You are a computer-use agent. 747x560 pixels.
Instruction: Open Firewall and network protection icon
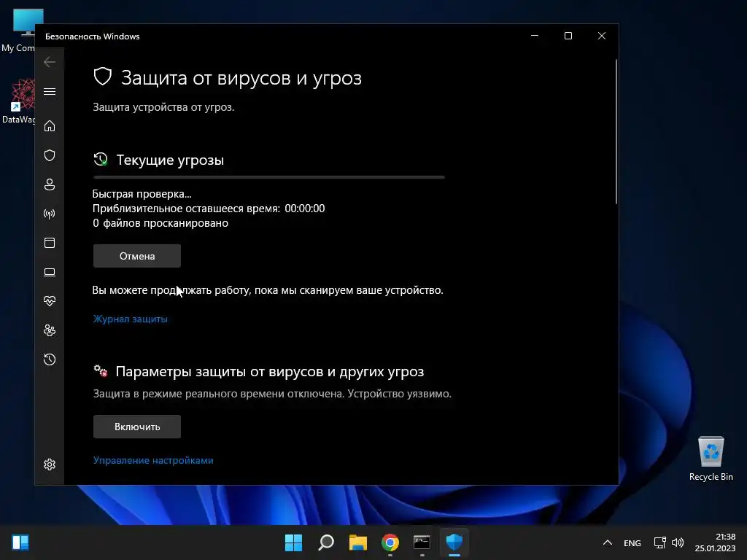(x=50, y=214)
